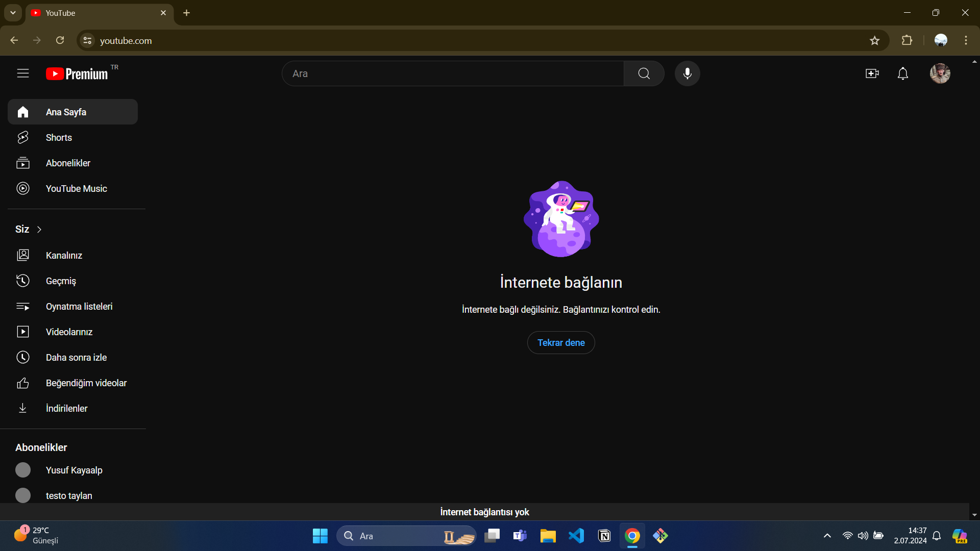Click the search magnifier button
The image size is (980, 551).
pyautogui.click(x=644, y=73)
